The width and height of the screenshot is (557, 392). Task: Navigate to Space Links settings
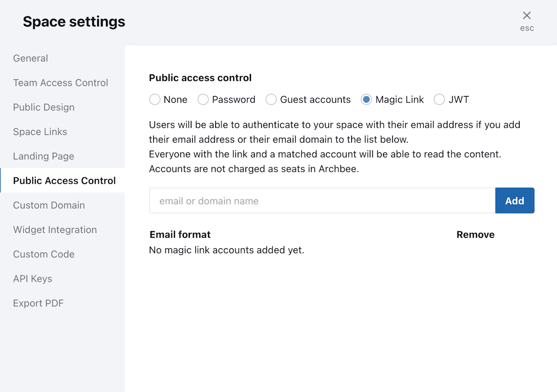pos(40,132)
